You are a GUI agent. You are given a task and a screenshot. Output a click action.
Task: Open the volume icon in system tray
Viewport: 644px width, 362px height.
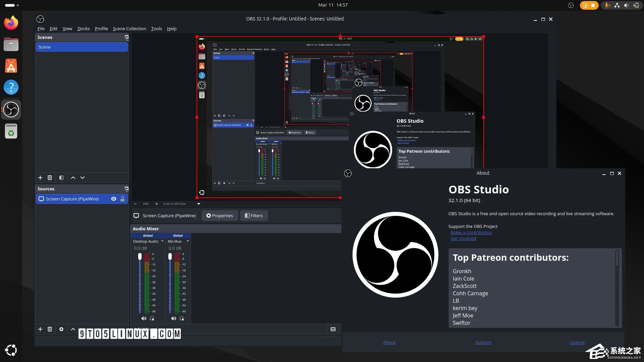626,5
